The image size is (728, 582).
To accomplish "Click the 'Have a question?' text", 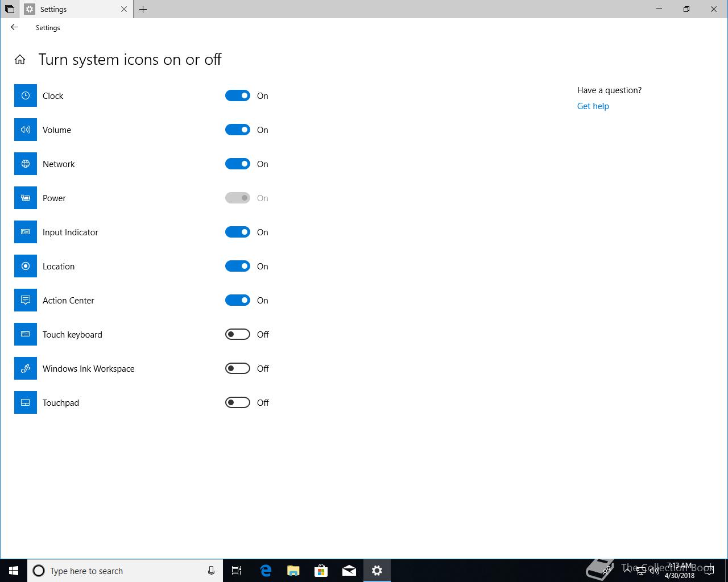I will tap(609, 90).
